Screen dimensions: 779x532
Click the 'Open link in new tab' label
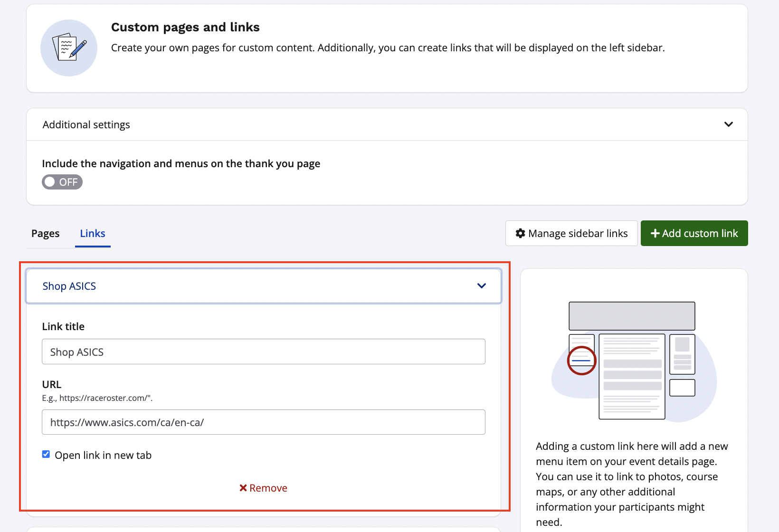click(x=103, y=455)
